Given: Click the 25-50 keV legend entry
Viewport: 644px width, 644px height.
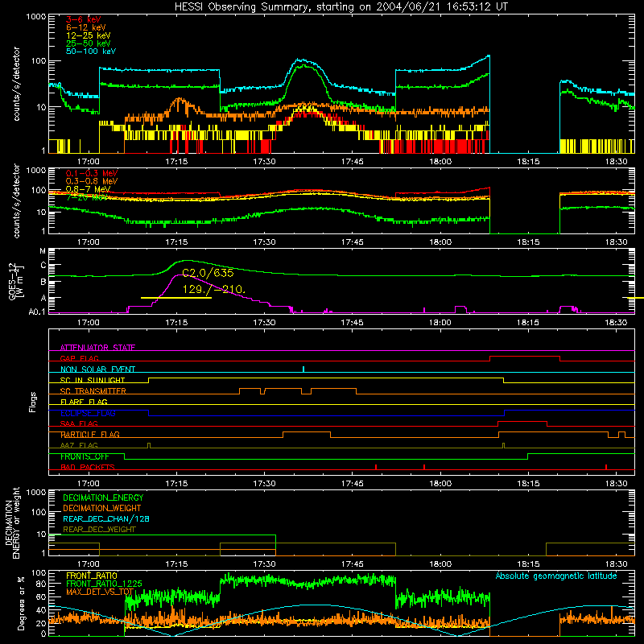Looking at the screenshot, I should coord(88,43).
